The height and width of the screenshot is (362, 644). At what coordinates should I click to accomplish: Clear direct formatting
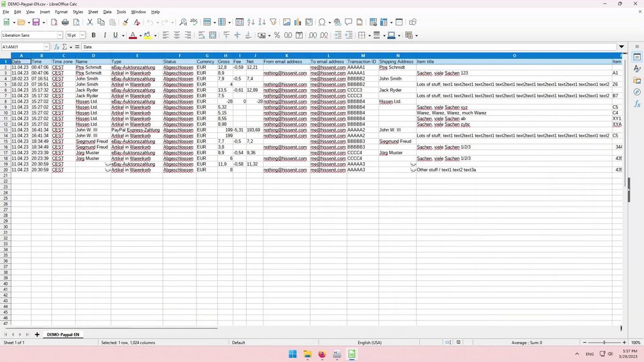pos(137,22)
